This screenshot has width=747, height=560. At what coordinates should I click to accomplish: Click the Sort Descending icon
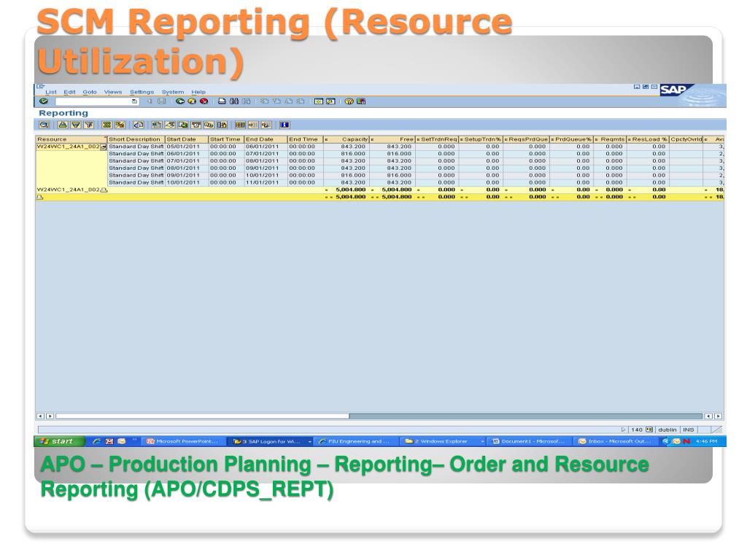pyautogui.click(x=75, y=125)
